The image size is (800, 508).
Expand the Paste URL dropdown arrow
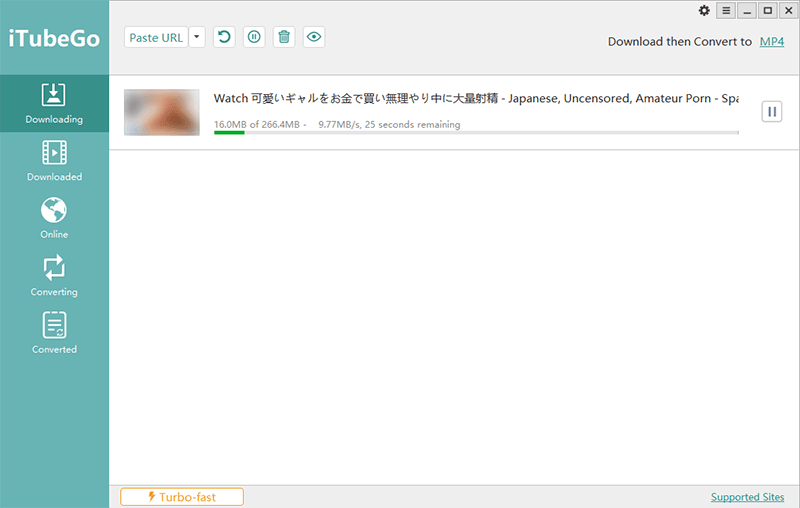197,37
